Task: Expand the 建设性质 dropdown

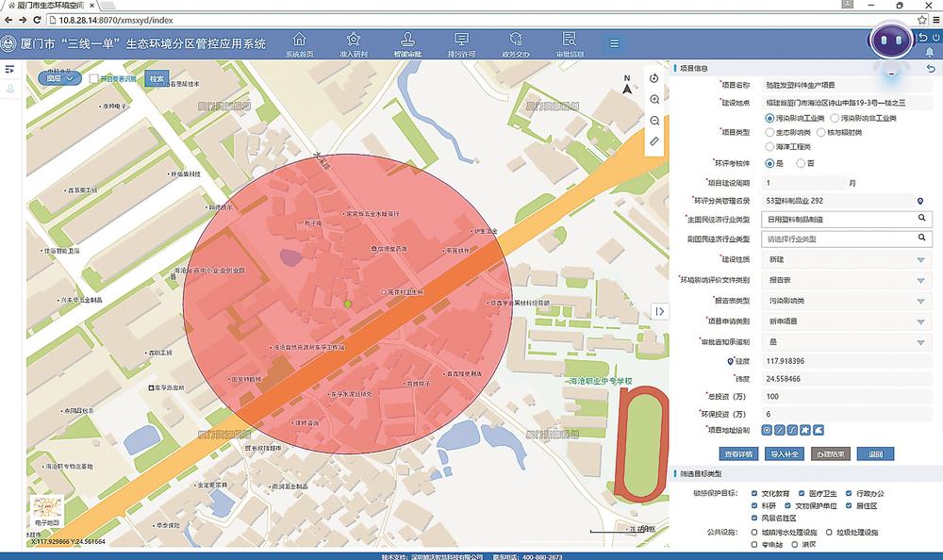Action: (920, 260)
